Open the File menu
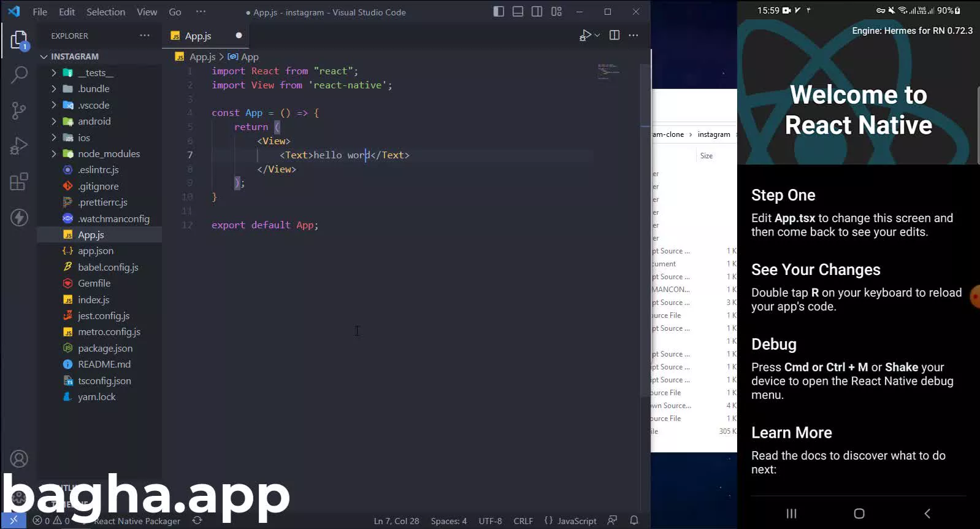The width and height of the screenshot is (980, 529). coord(40,12)
